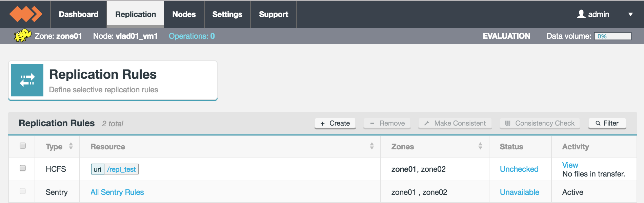Click the Activity column header
This screenshot has width=644, height=203.
point(576,147)
